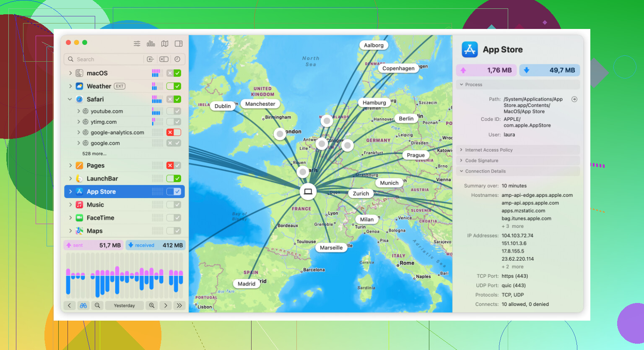Toggle the map view icon
The image size is (644, 350).
pos(165,44)
